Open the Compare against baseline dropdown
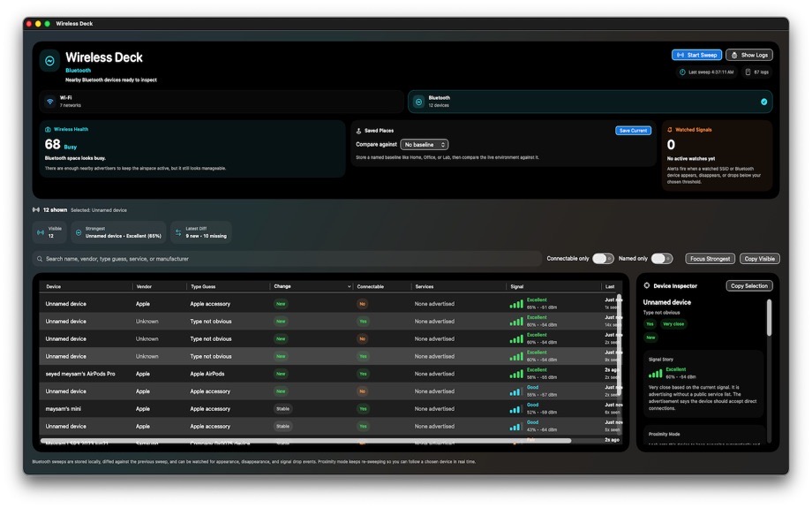This screenshot has height=508, width=812. [425, 145]
